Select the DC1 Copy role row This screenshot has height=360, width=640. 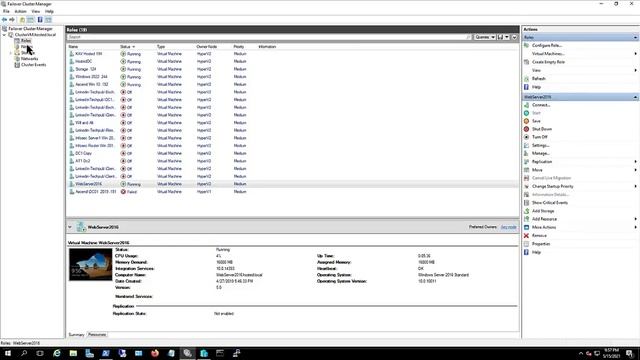(293, 153)
